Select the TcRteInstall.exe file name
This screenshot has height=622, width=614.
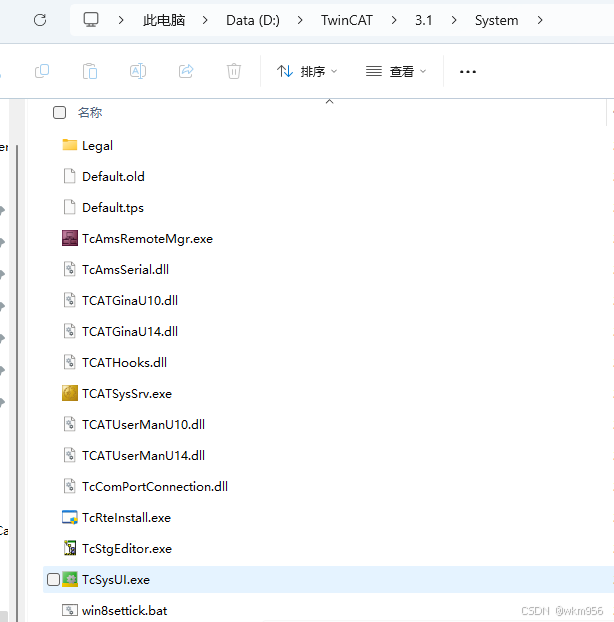point(126,518)
